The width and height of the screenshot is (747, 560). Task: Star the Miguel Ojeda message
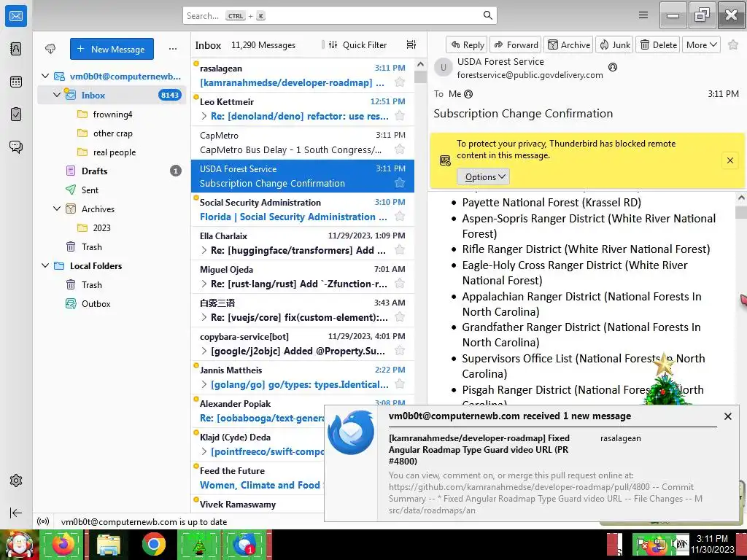[400, 284]
